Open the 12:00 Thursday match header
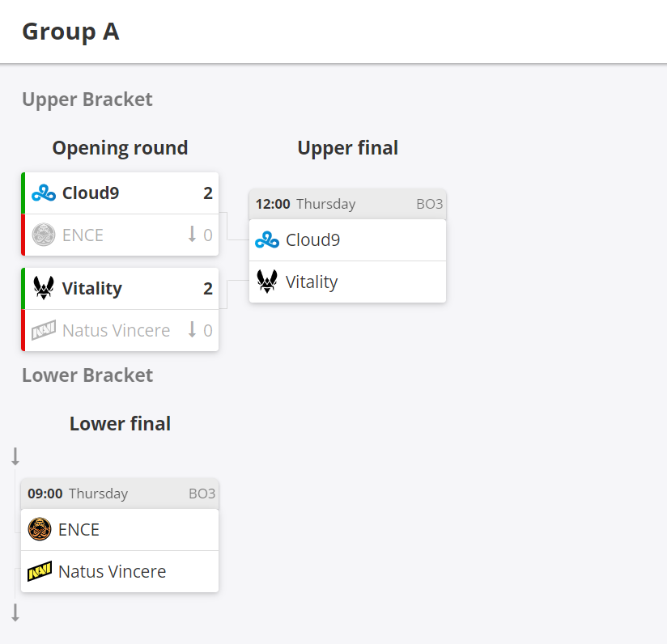 coord(347,204)
